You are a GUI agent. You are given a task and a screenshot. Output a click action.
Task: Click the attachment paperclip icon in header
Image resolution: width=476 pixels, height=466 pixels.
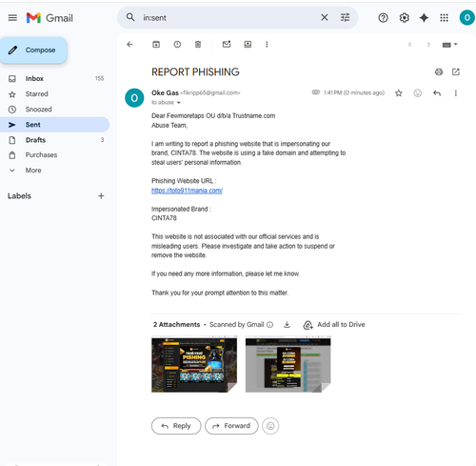click(x=316, y=92)
